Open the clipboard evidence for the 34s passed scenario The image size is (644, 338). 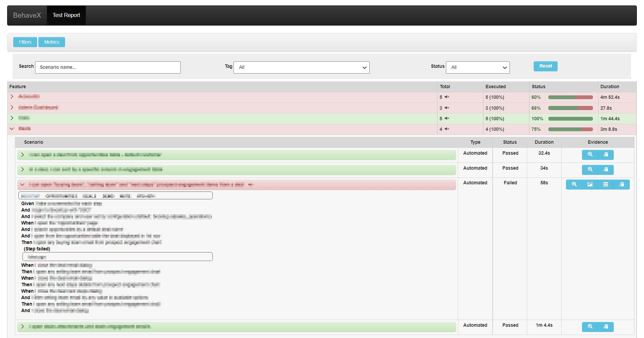[606, 169]
